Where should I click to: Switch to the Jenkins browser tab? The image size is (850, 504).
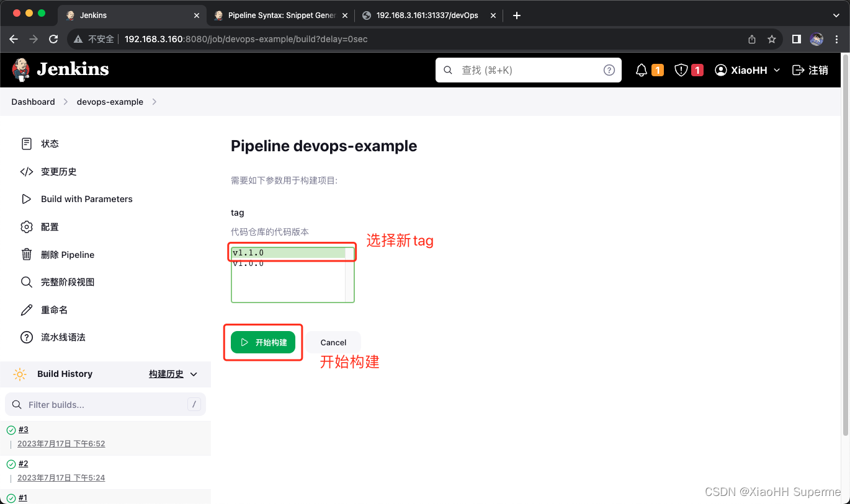(x=132, y=15)
